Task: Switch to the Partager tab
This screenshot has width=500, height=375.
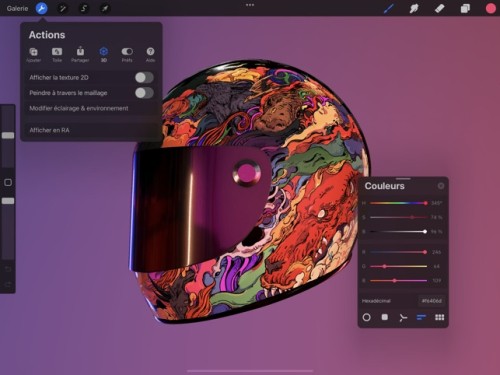Action: coord(80,55)
